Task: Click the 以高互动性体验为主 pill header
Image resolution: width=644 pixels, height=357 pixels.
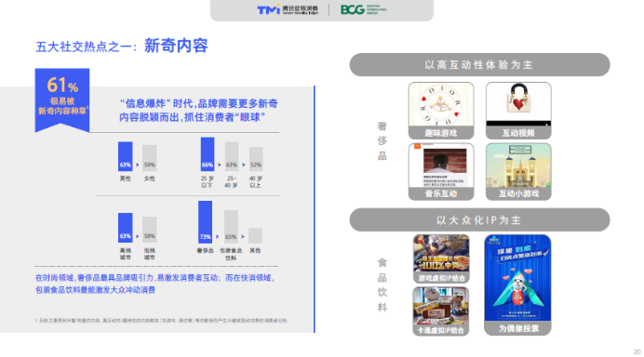Action: pyautogui.click(x=479, y=65)
